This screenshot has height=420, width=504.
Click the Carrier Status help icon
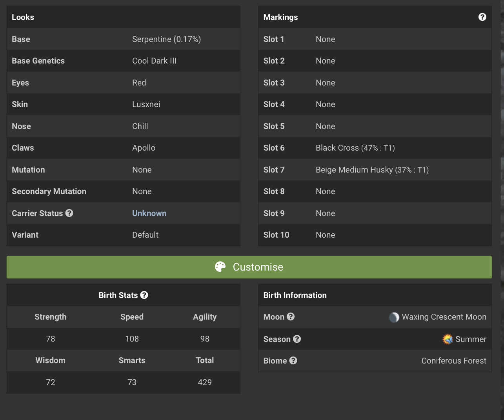[x=69, y=213]
